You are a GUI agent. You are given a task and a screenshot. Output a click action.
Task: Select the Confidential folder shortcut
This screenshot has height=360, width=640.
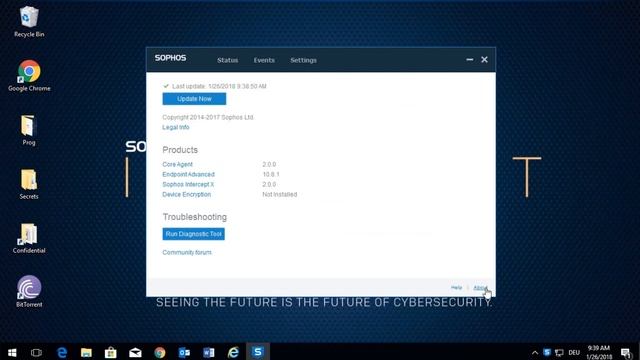[29, 238]
